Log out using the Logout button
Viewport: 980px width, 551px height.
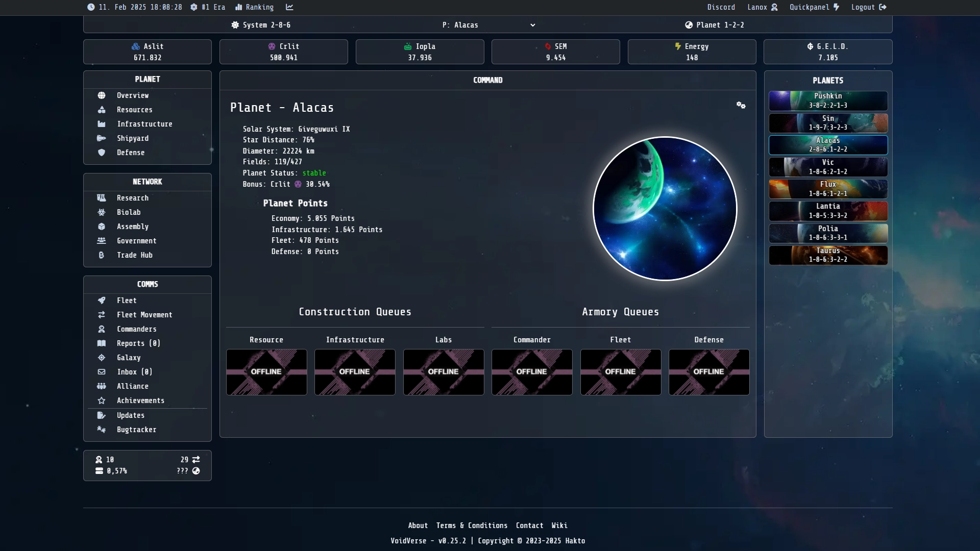pyautogui.click(x=869, y=7)
